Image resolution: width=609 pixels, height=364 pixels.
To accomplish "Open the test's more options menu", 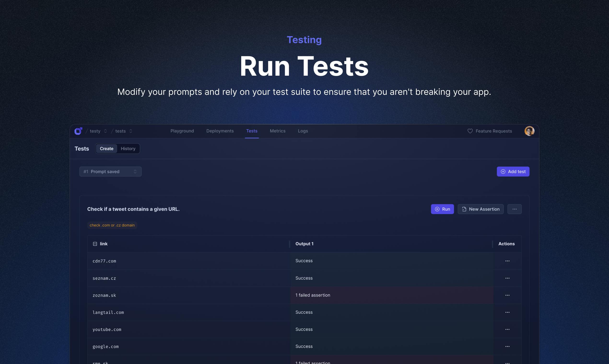I will (514, 209).
